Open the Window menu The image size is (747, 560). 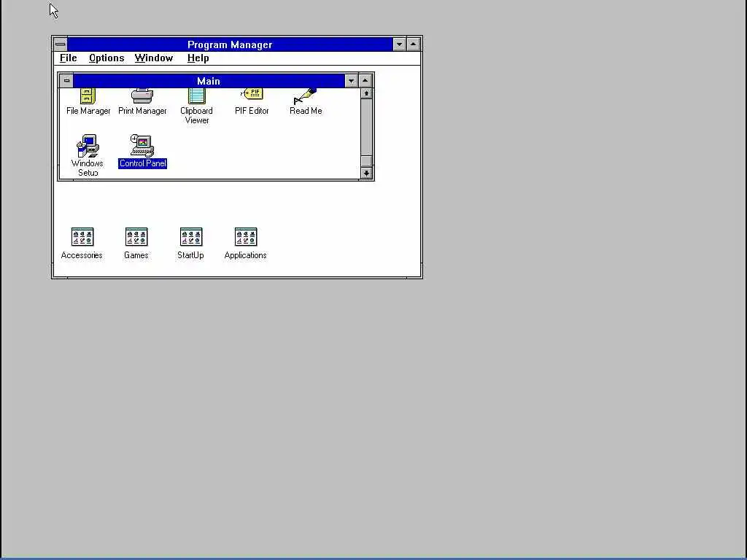(x=154, y=58)
